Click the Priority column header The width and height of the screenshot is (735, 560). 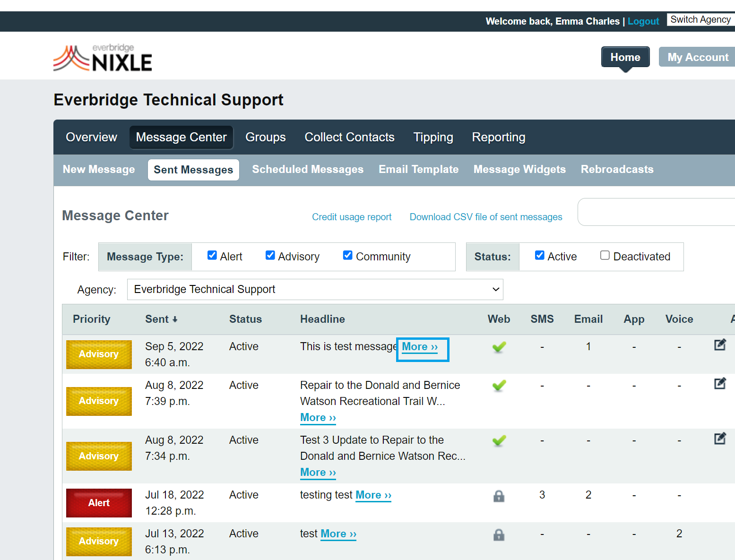coord(92,319)
